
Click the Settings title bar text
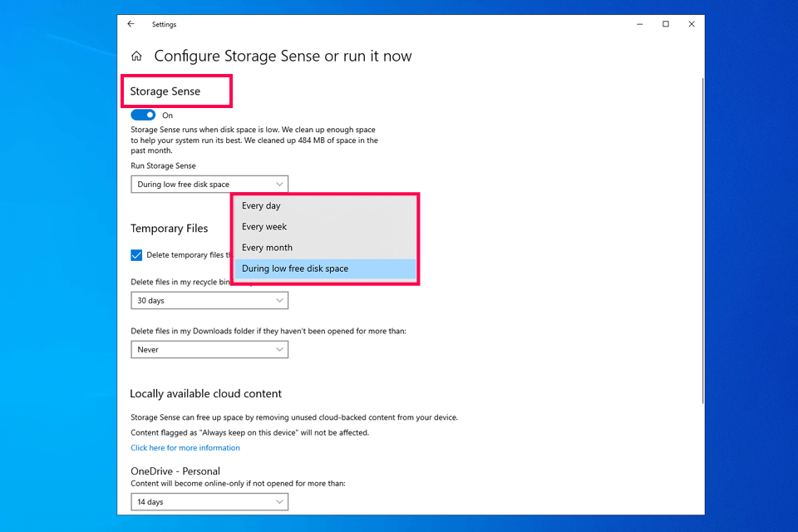(x=164, y=25)
